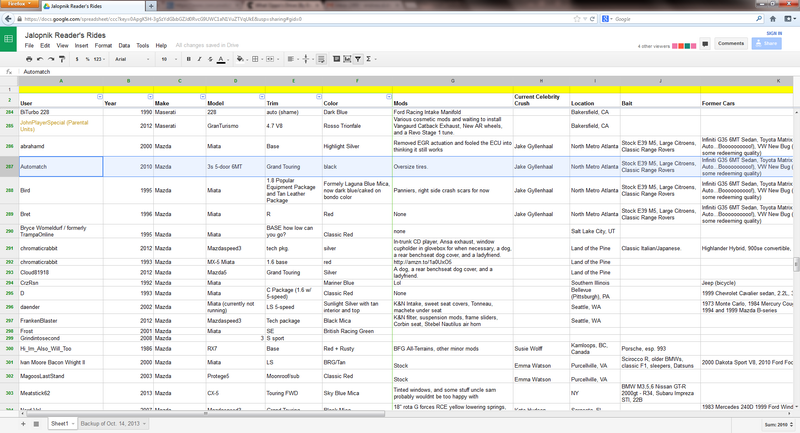Toggle strikethrough formatting
Viewport: 800px width, 433px height.
click(x=210, y=59)
